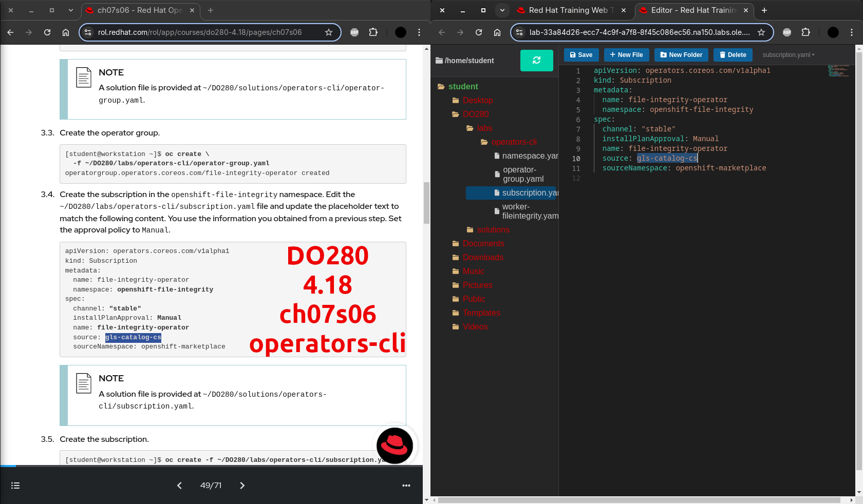Collapse the operators-cli folder
Viewport: 863px width, 504px height.
[x=509, y=142]
